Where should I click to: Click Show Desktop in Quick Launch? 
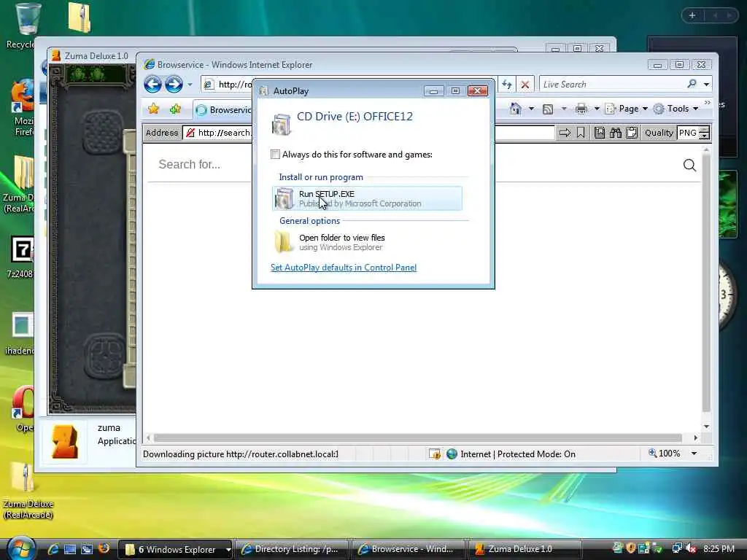click(x=70, y=549)
